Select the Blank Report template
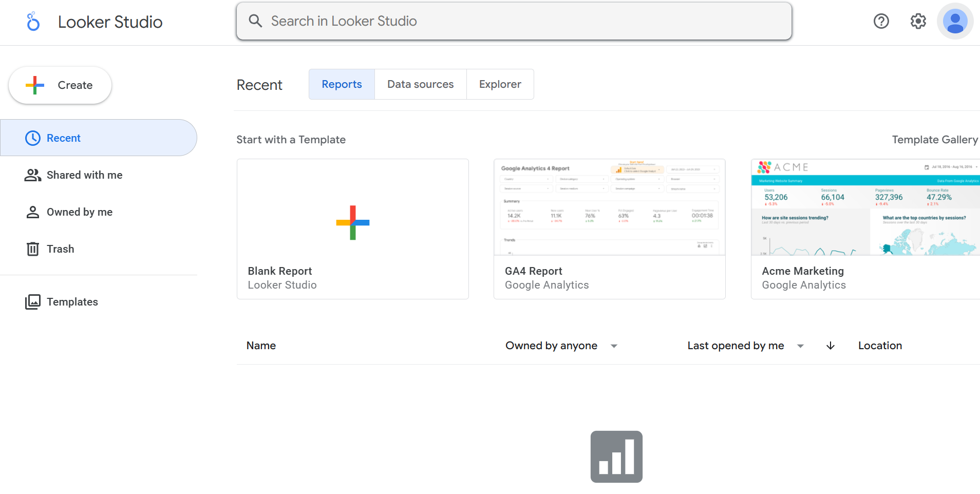Image resolution: width=980 pixels, height=494 pixels. pos(352,229)
